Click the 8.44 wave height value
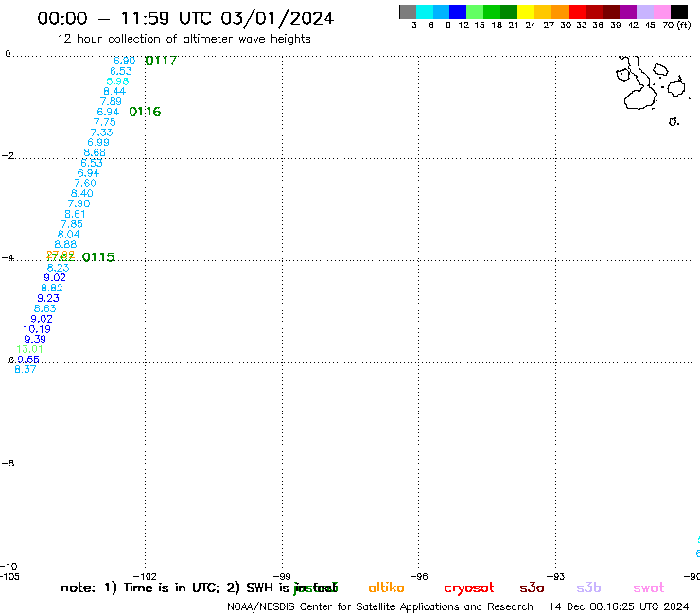 (x=114, y=91)
